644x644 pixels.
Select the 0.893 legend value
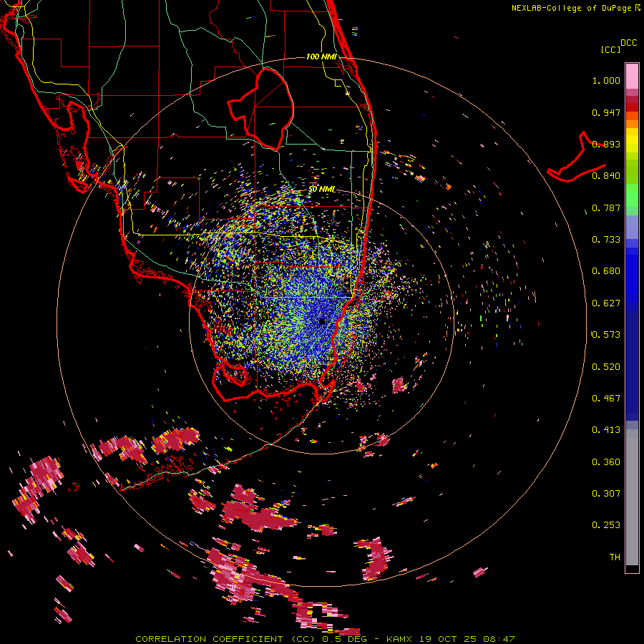[x=606, y=144]
